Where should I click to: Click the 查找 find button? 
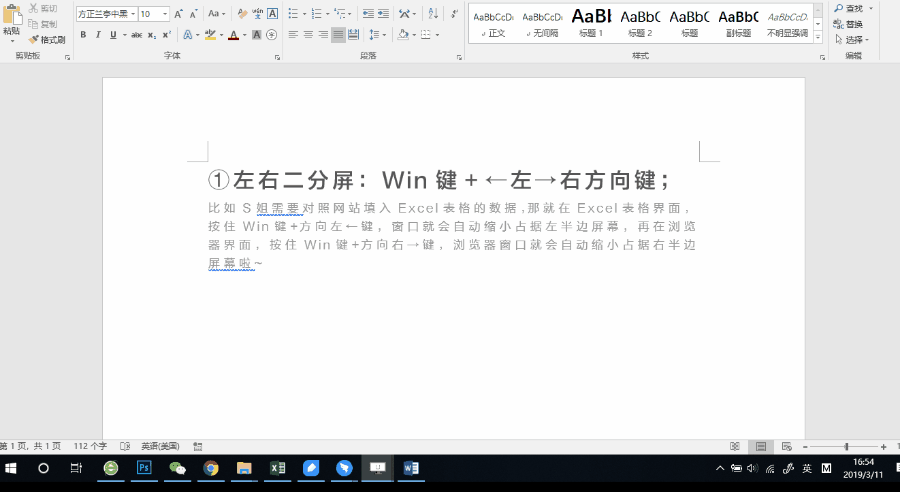coord(849,9)
